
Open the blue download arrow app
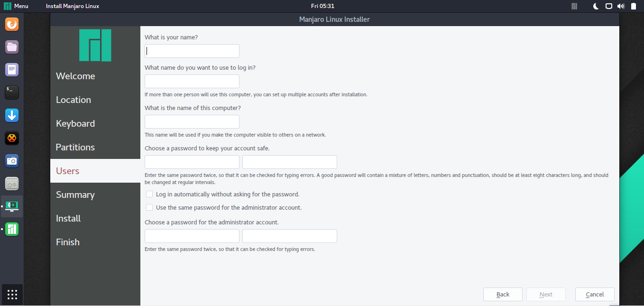(12, 115)
